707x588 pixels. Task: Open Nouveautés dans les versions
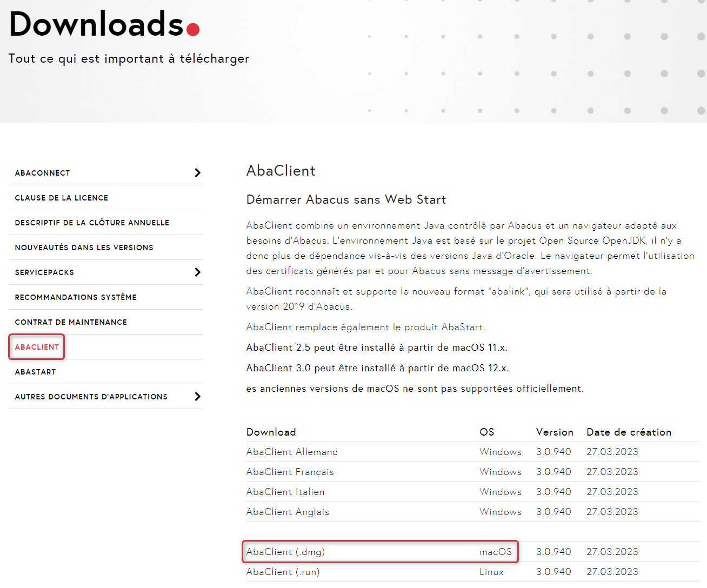(84, 248)
